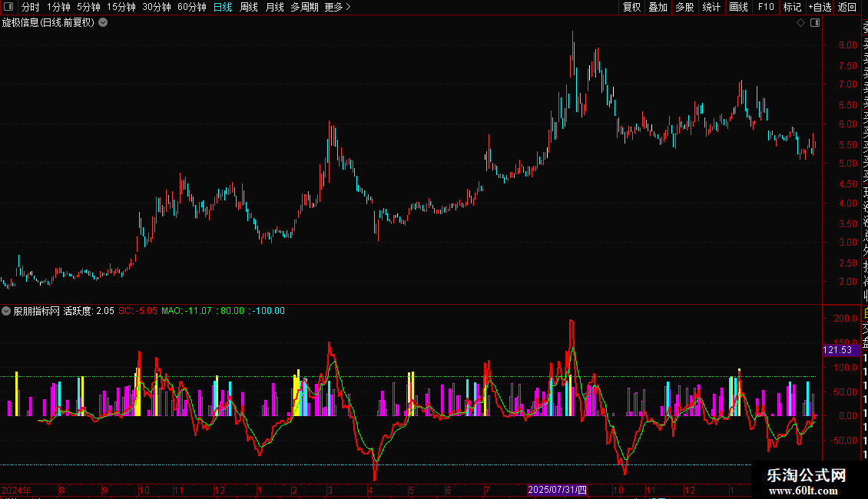
Task: Add stock to watchlist with +自选
Action: (820, 7)
